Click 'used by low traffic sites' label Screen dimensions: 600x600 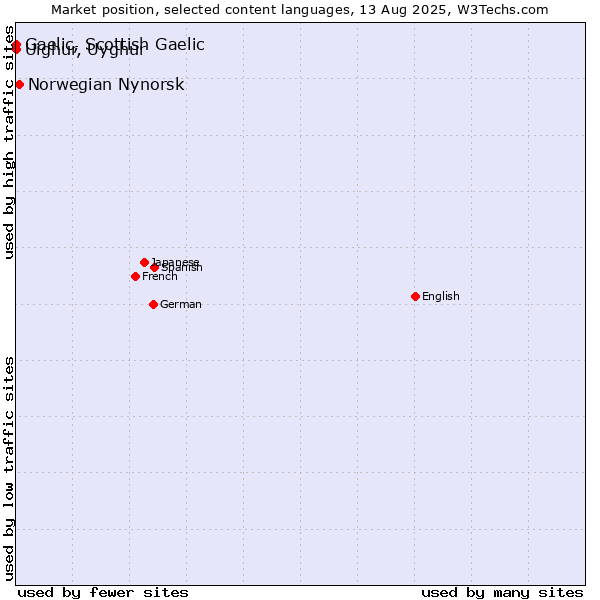(x=9, y=469)
